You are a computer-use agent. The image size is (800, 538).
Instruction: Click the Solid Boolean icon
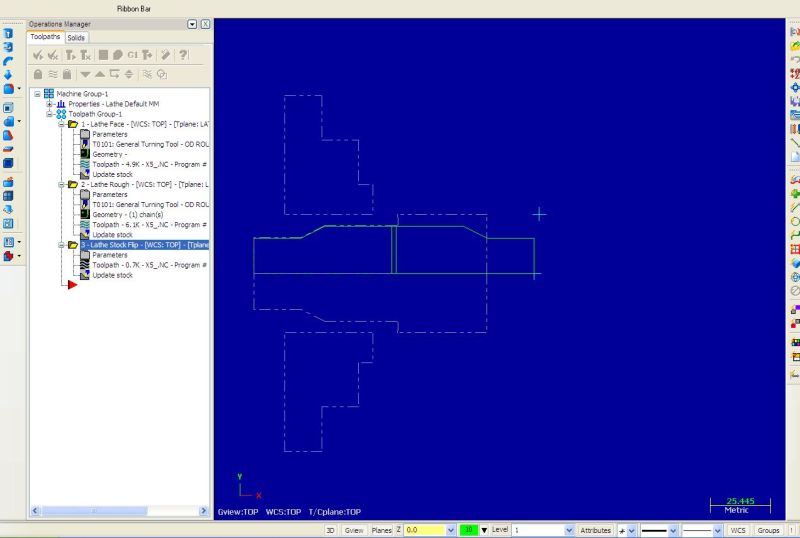pos(9,121)
